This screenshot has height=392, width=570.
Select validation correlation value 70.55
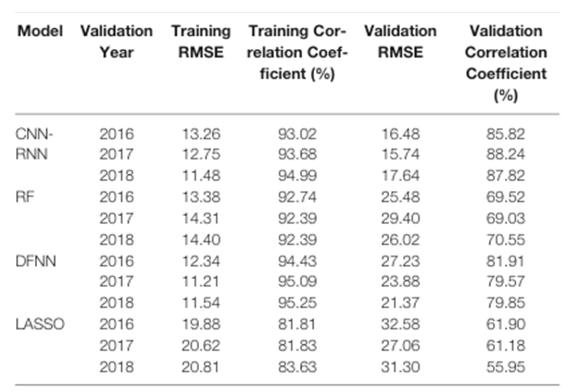[x=506, y=240]
